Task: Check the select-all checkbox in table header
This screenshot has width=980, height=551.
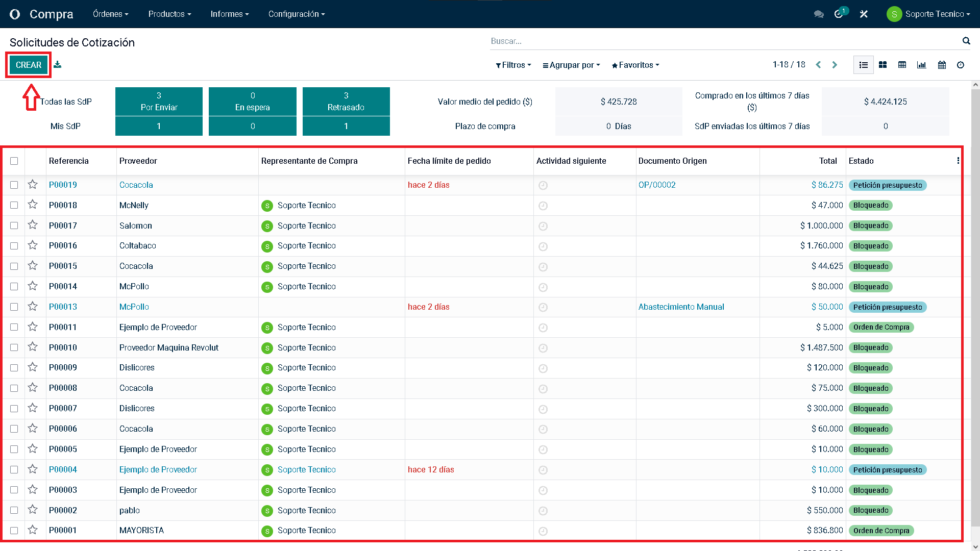Action: coord(14,161)
